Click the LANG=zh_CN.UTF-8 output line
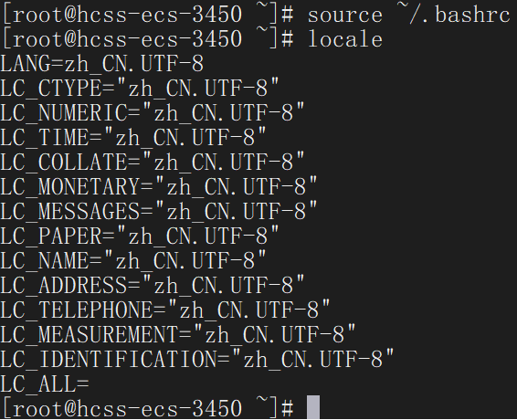517x420 pixels. (102, 64)
